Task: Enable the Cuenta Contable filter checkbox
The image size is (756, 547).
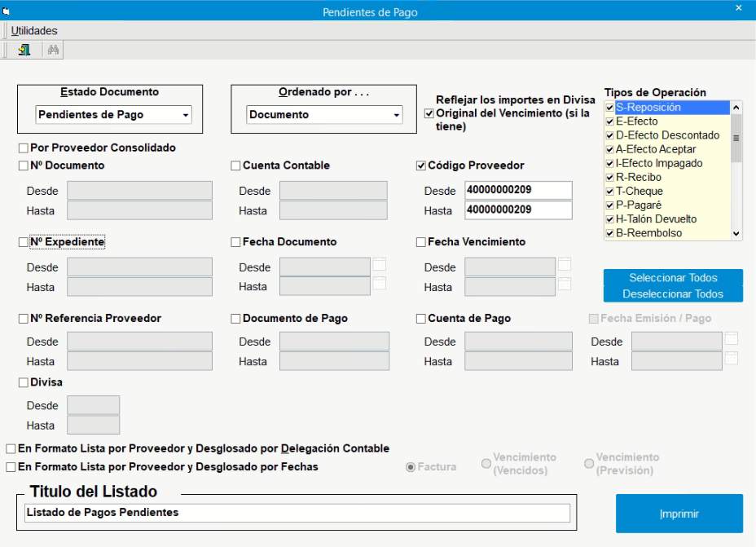Action: [x=235, y=165]
